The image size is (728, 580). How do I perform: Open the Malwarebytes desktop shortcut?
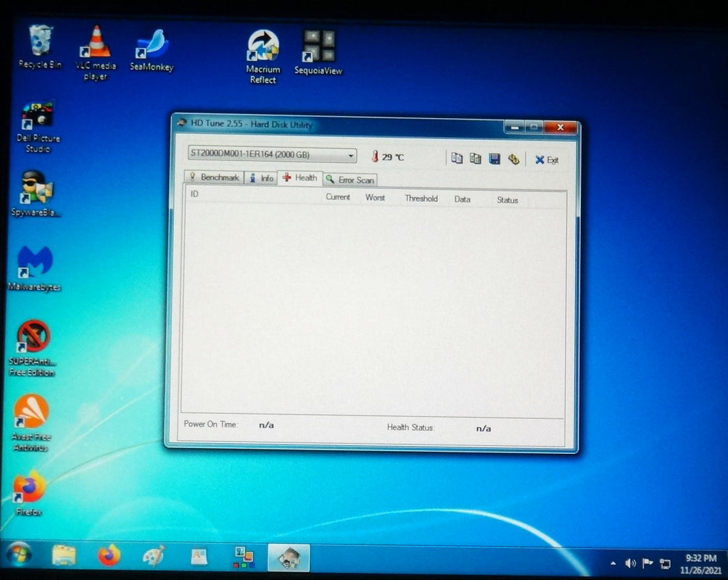pos(35,268)
